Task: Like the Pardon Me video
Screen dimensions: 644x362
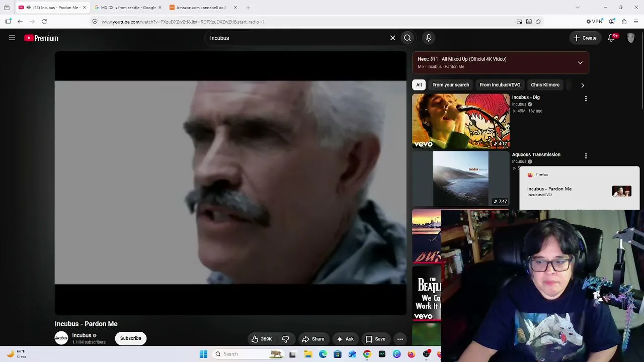Action: click(x=262, y=339)
